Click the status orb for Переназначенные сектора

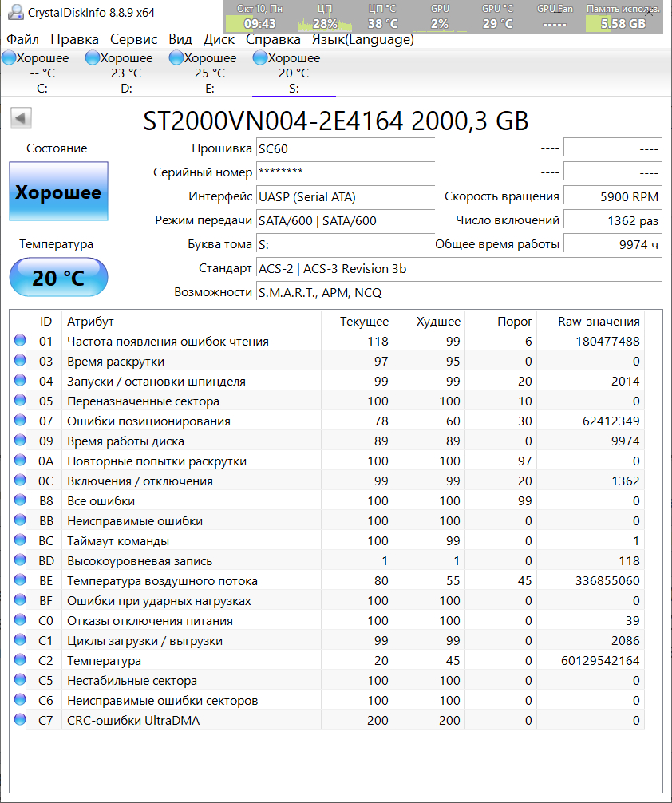[x=20, y=401]
